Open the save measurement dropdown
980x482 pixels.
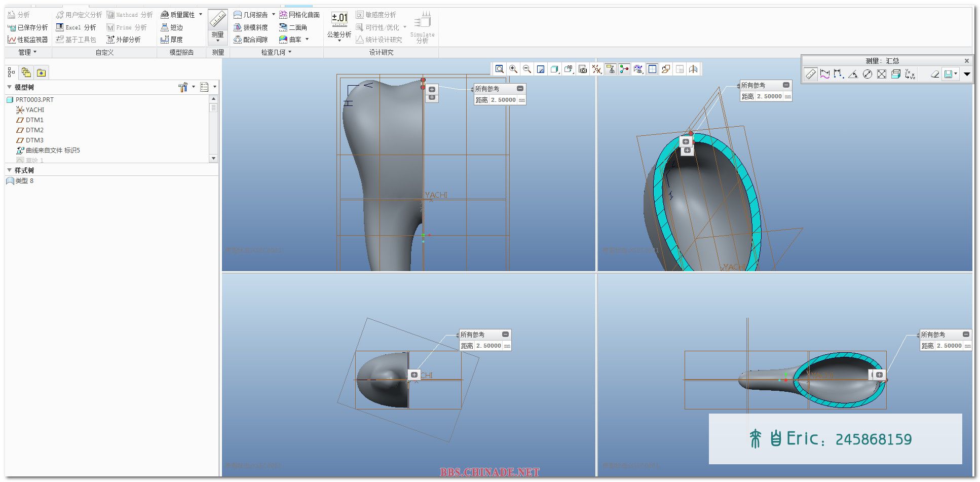point(956,74)
